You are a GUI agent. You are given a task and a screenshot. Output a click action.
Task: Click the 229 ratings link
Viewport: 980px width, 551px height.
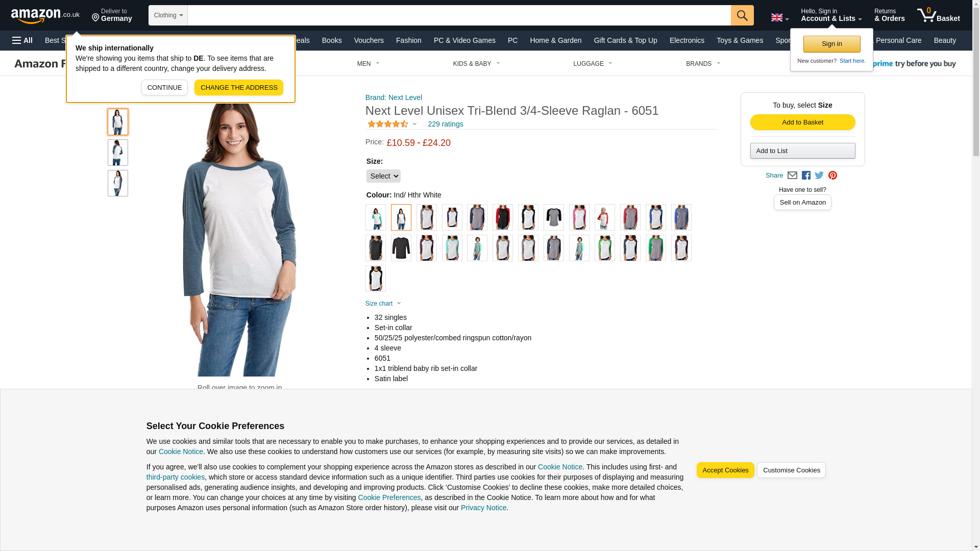point(445,124)
